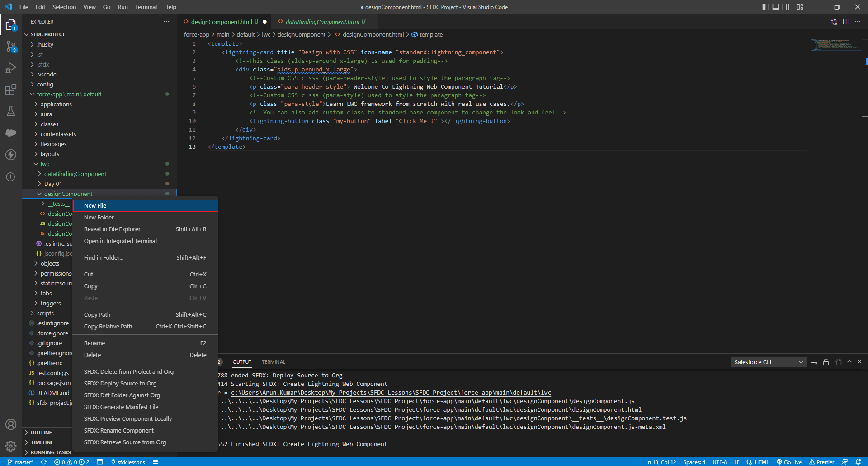Image resolution: width=868 pixels, height=466 pixels.
Task: Expand the dataBindingComponent folder
Action: tap(75, 174)
